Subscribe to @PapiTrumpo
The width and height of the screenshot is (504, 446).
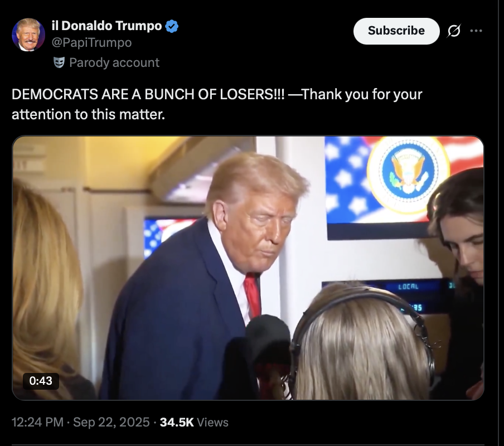[x=396, y=31]
